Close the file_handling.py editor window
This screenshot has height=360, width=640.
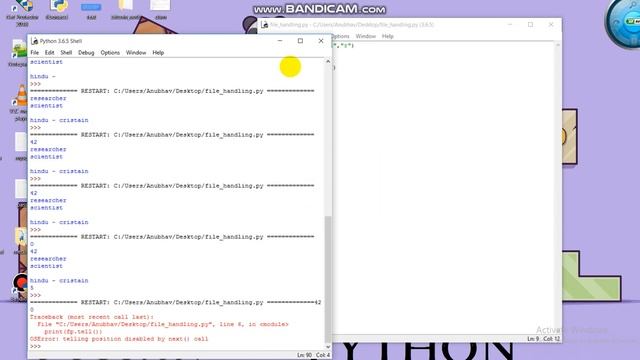[551, 25]
